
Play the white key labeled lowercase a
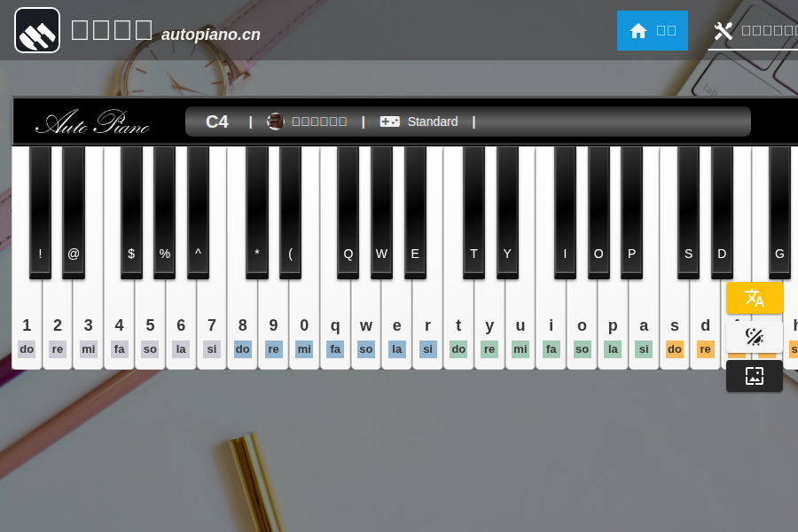tap(644, 325)
